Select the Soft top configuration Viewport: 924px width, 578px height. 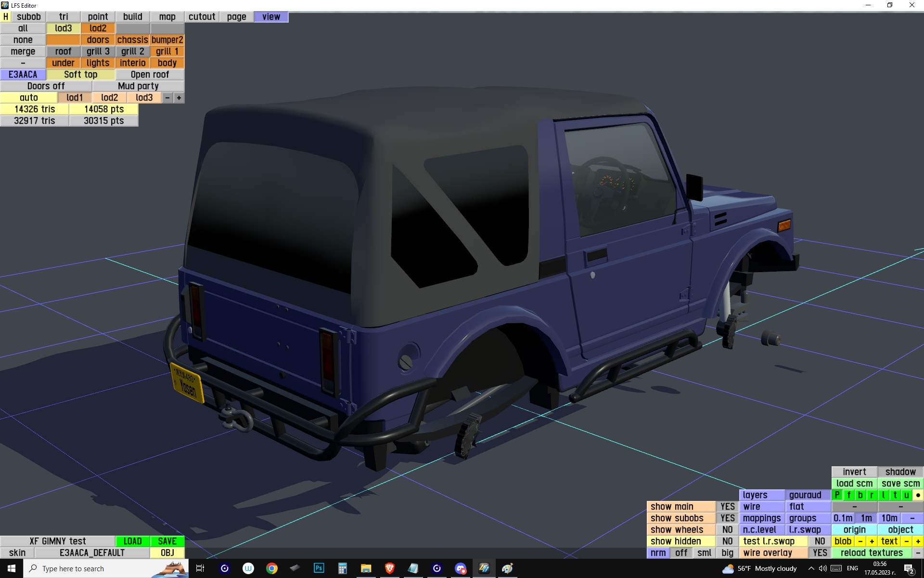[80, 75]
